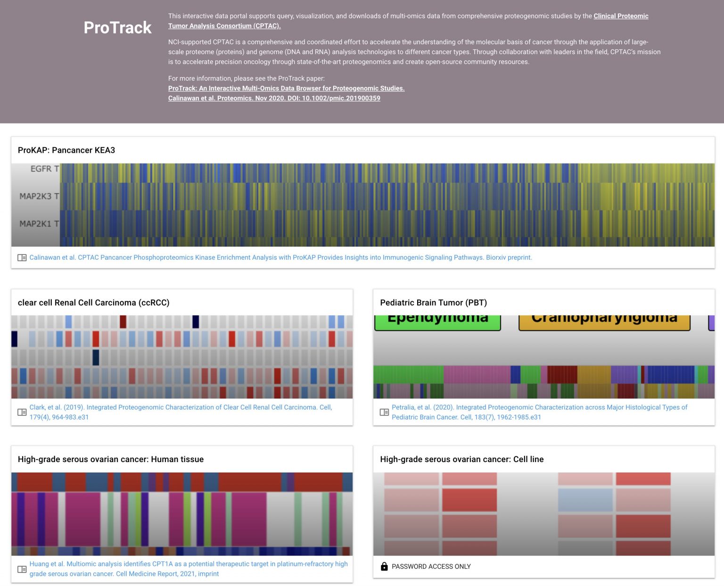
Task: Click the publication icon under the ProKAP heatmap
Action: 22,257
